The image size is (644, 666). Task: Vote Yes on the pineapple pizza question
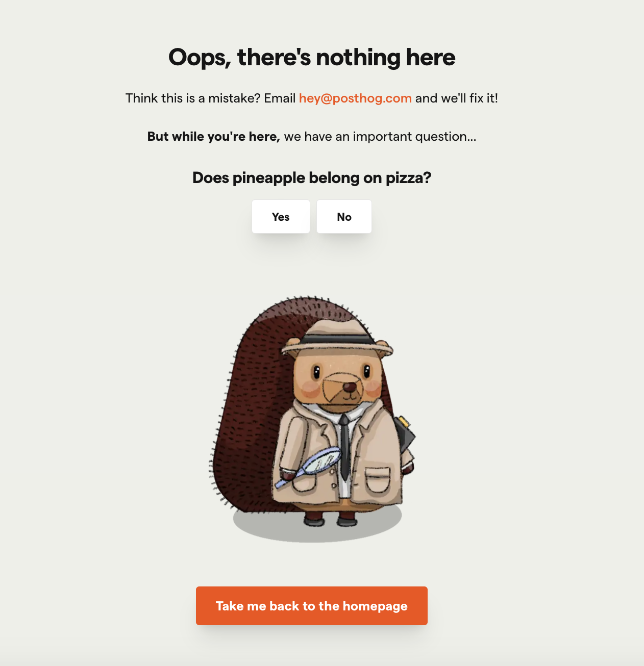[x=281, y=217]
